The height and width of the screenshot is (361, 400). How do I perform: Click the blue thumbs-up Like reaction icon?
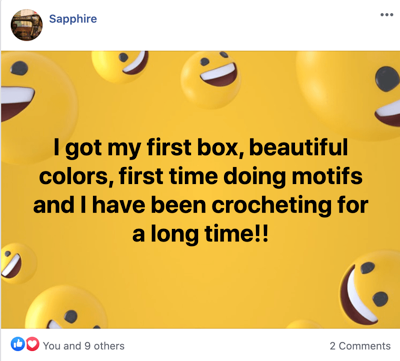point(18,344)
